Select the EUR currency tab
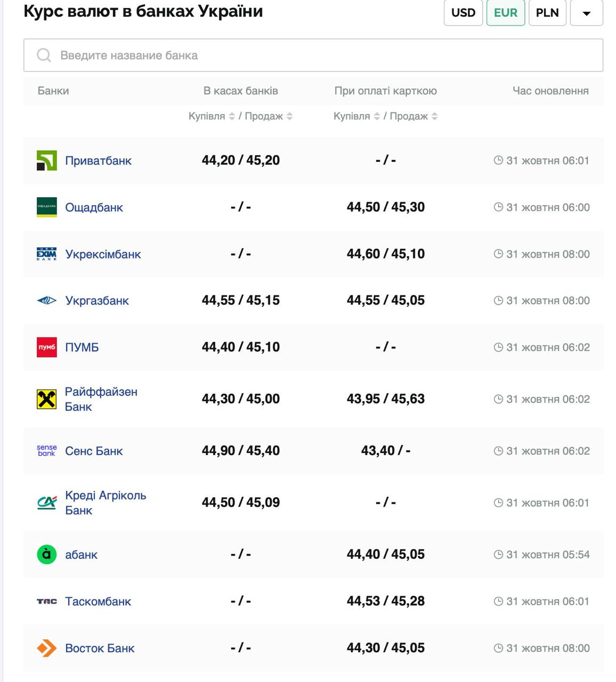 point(505,13)
